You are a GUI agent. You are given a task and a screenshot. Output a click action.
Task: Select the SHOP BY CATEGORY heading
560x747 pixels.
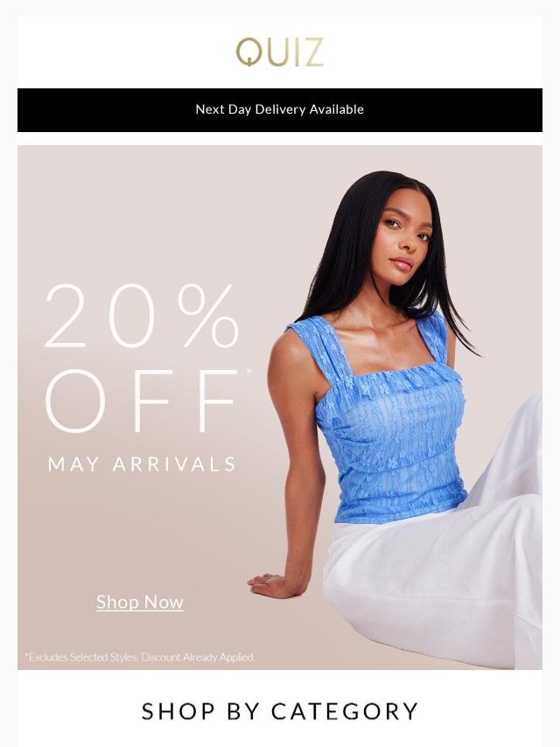(280, 711)
